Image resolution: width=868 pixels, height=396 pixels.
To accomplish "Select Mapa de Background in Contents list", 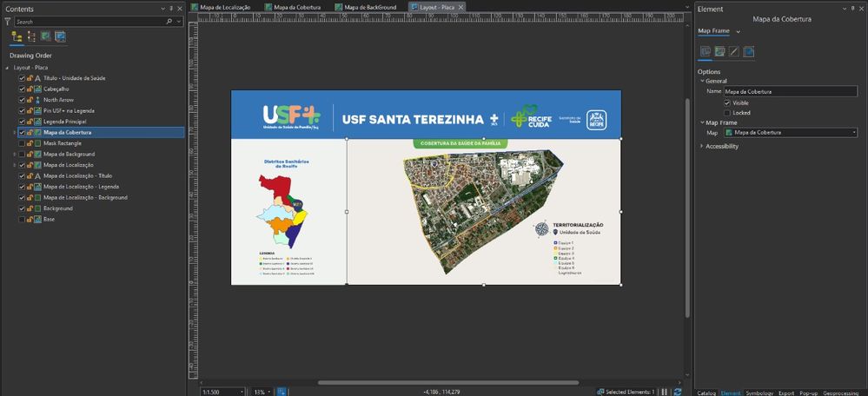I will (x=68, y=154).
